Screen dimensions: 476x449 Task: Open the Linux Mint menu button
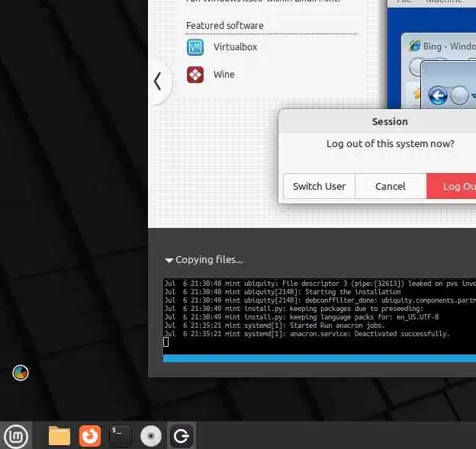(x=16, y=436)
